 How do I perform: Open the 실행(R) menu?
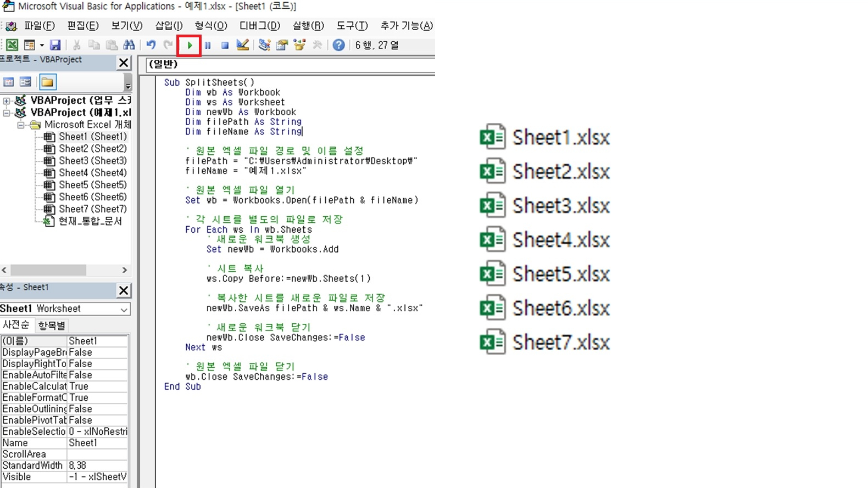308,26
